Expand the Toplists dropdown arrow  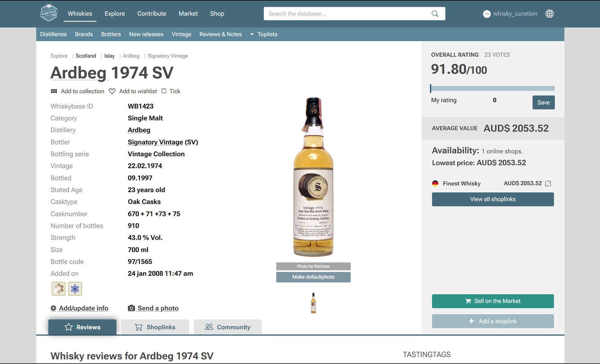[252, 34]
